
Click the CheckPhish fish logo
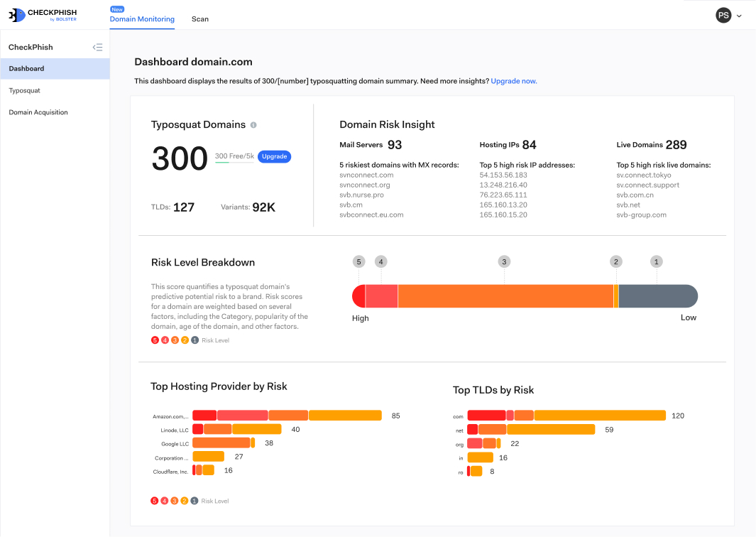tap(17, 15)
